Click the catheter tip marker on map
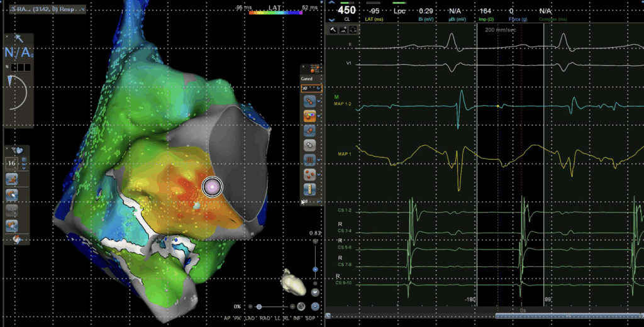This screenshot has width=644, height=327. [x=213, y=186]
